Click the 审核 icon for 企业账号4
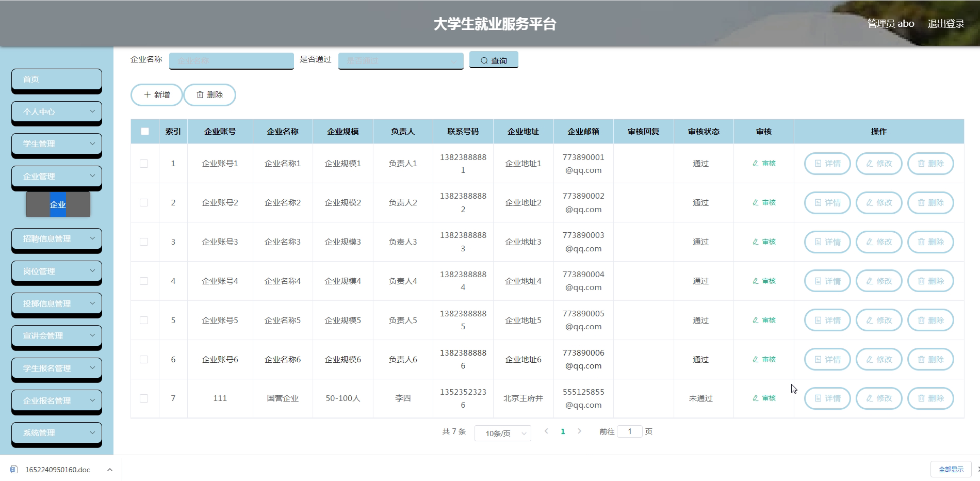The image size is (980, 481). click(x=756, y=281)
